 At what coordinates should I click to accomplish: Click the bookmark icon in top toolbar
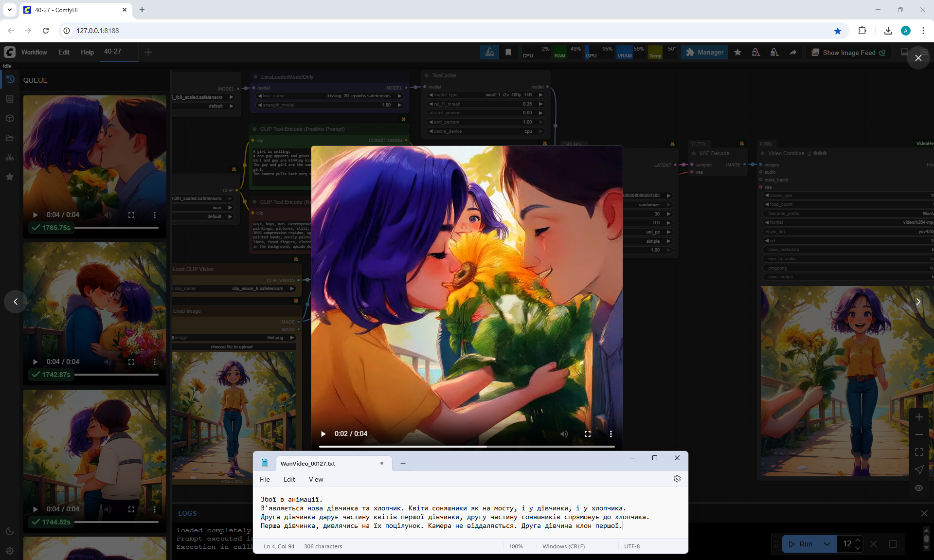click(x=508, y=53)
